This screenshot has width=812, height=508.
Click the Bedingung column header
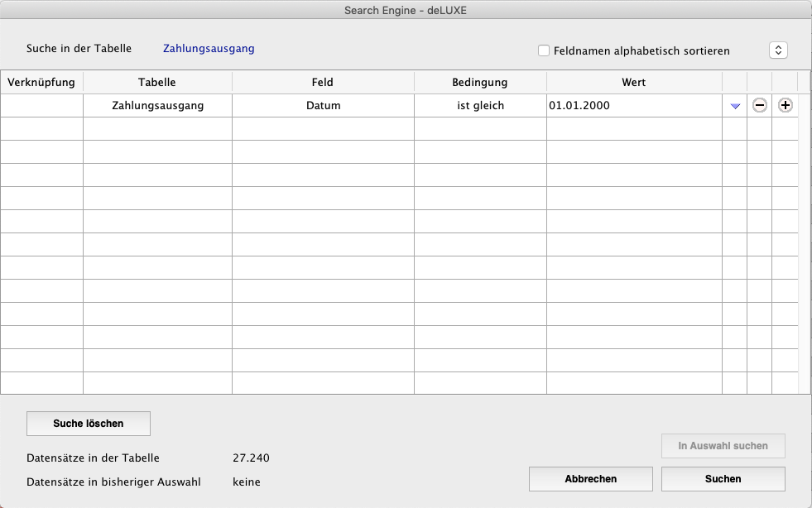(480, 83)
